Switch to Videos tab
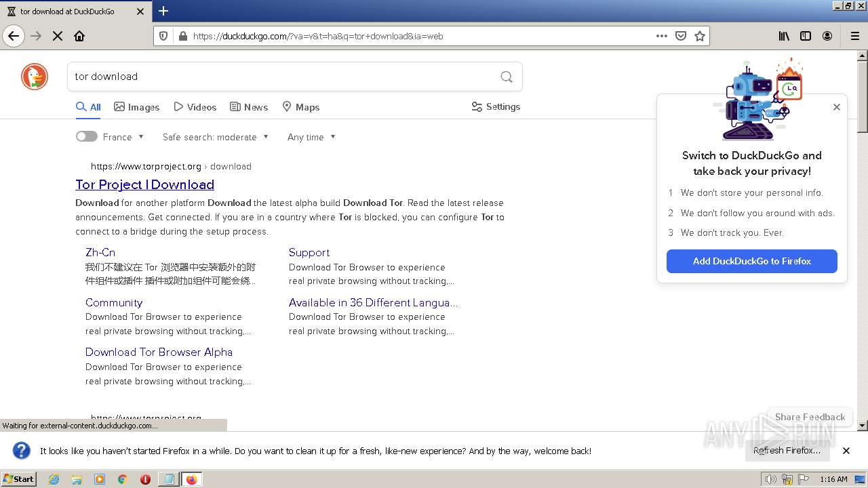868x488 pixels. [195, 107]
